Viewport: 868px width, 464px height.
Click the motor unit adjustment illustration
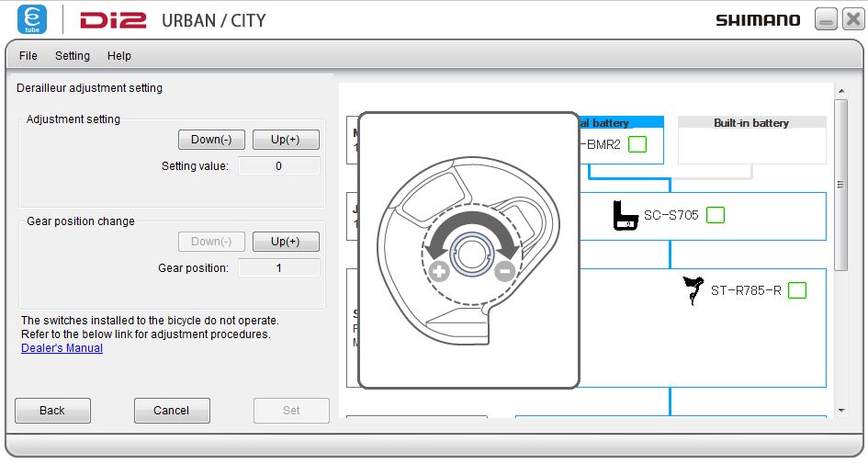[x=468, y=250]
